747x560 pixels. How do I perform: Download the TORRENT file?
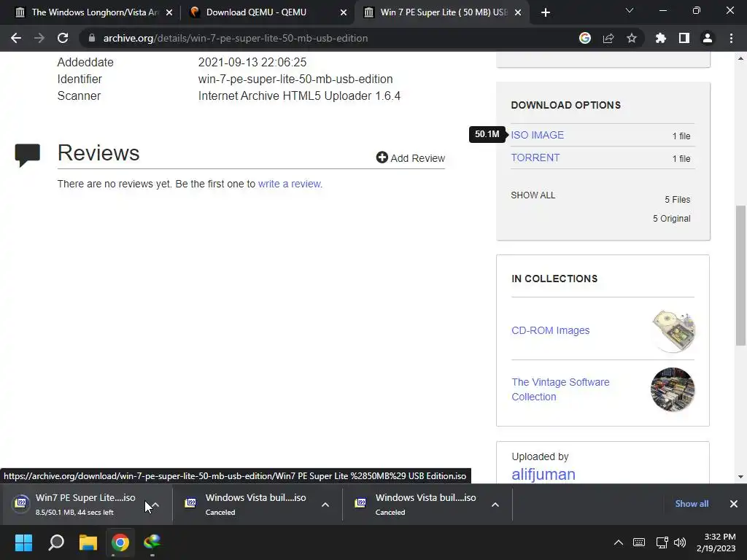click(535, 157)
